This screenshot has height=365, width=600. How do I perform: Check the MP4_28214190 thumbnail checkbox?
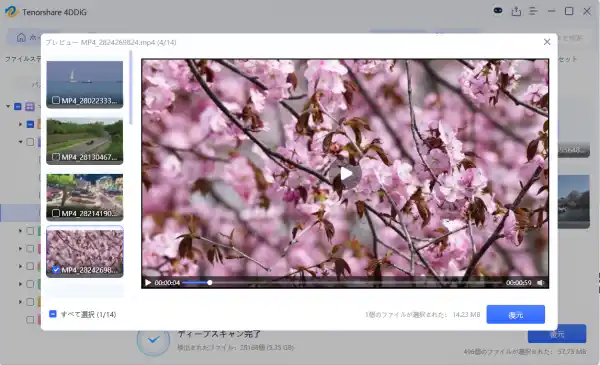[56, 213]
